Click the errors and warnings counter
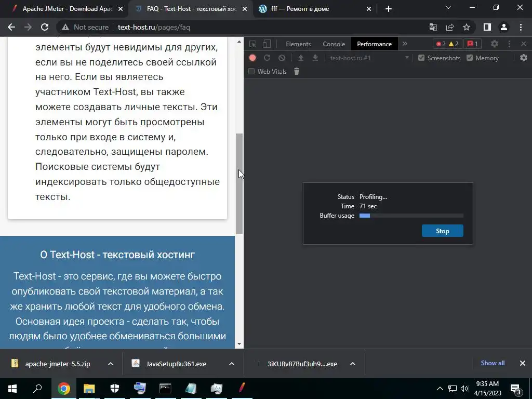 click(x=447, y=44)
